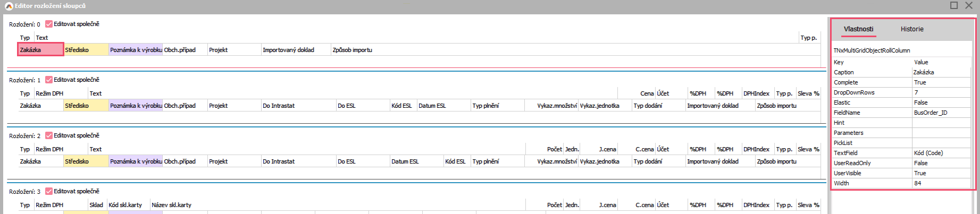Expand TextField value Kód (Code)
Screen dimensions: 980x214
(941, 153)
